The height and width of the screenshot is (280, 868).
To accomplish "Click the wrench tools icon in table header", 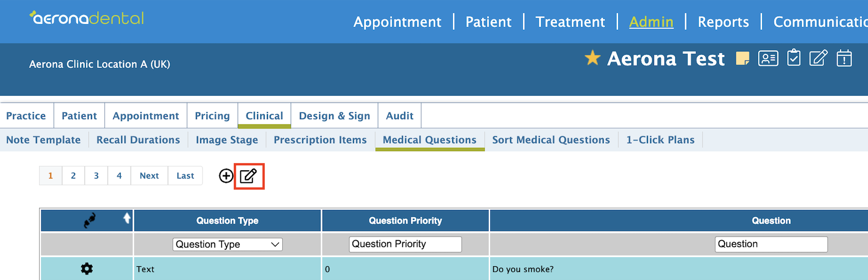I will [89, 220].
